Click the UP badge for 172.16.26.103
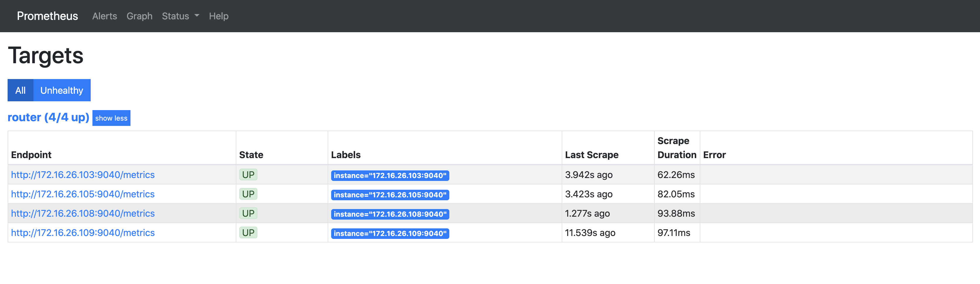This screenshot has width=980, height=284. coord(248,175)
